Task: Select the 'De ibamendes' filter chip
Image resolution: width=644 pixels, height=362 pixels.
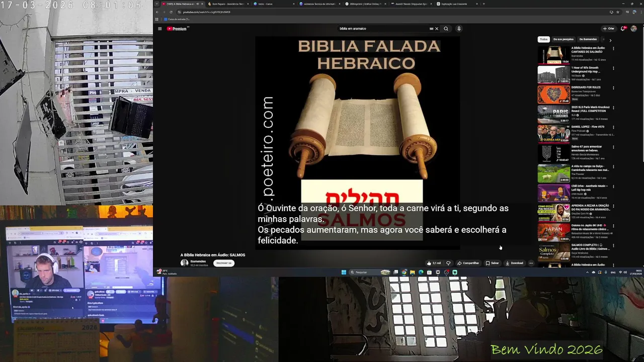Action: [x=588, y=39]
